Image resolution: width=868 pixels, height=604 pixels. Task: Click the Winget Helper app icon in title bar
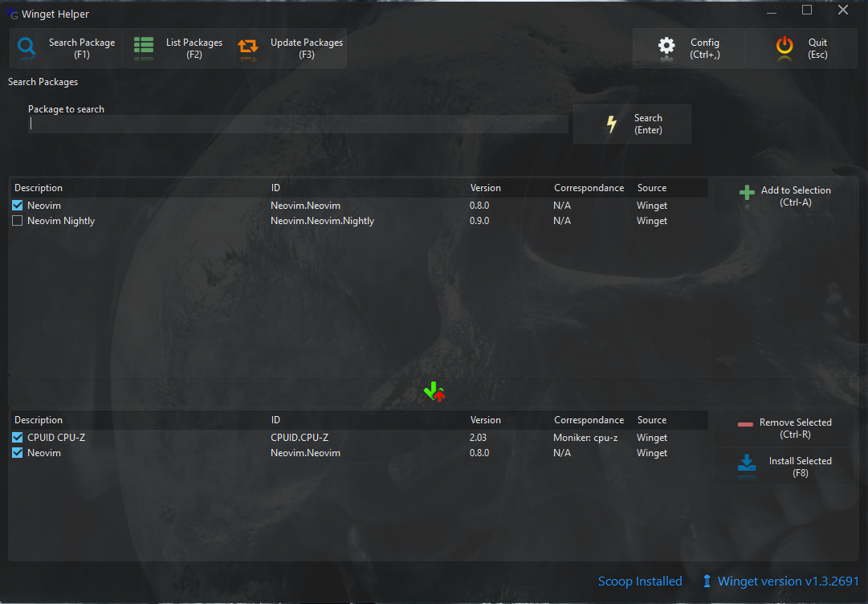tap(11, 14)
